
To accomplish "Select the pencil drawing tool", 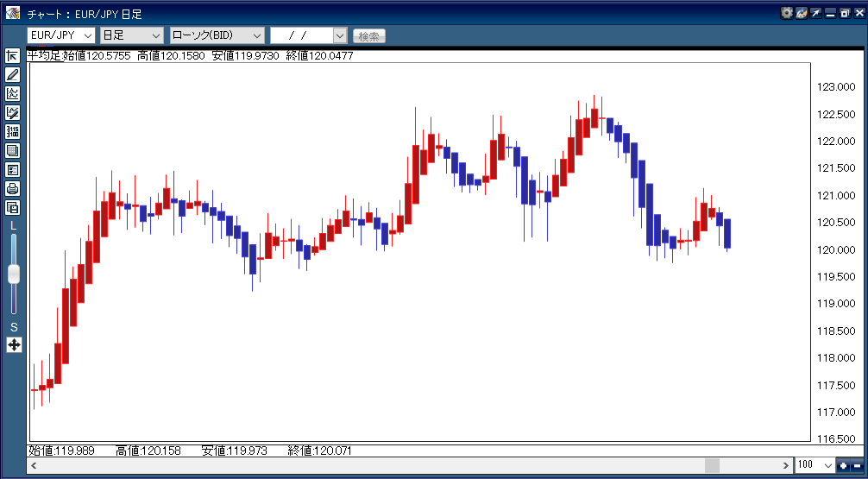I will tap(13, 75).
